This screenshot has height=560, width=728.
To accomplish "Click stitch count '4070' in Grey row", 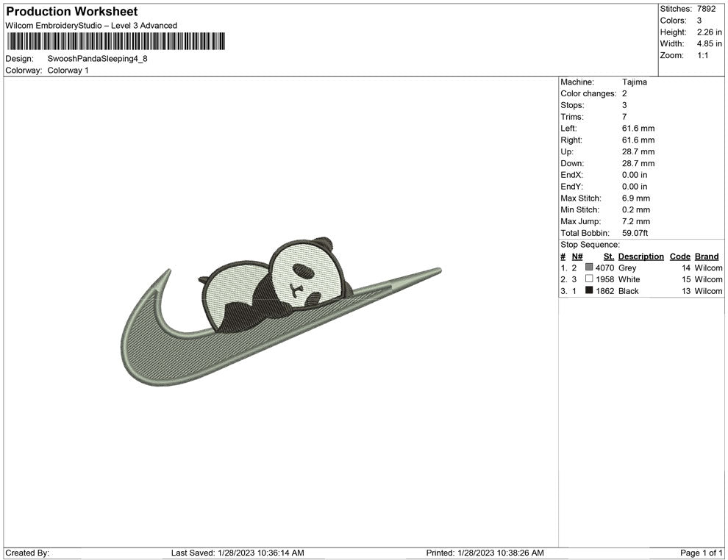I will point(605,268).
